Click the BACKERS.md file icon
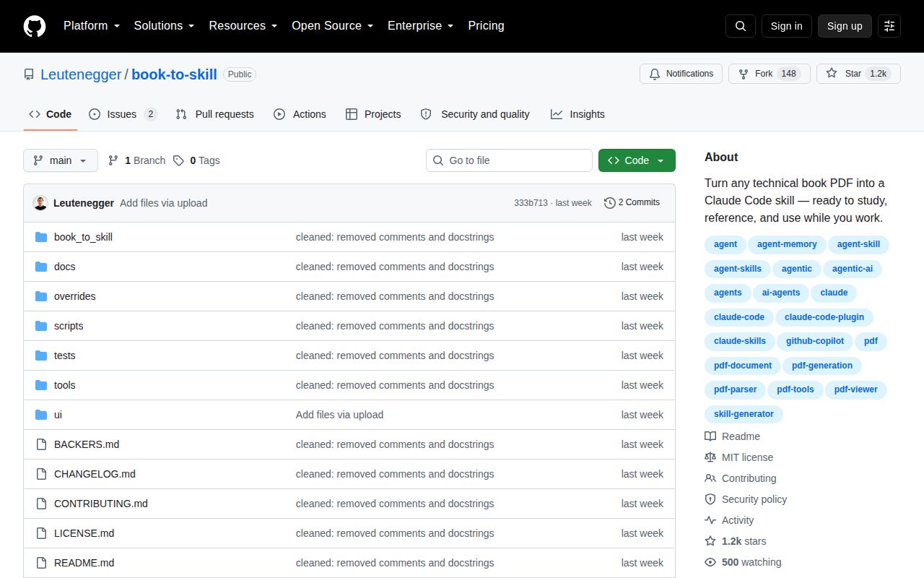Image resolution: width=924 pixels, height=578 pixels. [41, 444]
